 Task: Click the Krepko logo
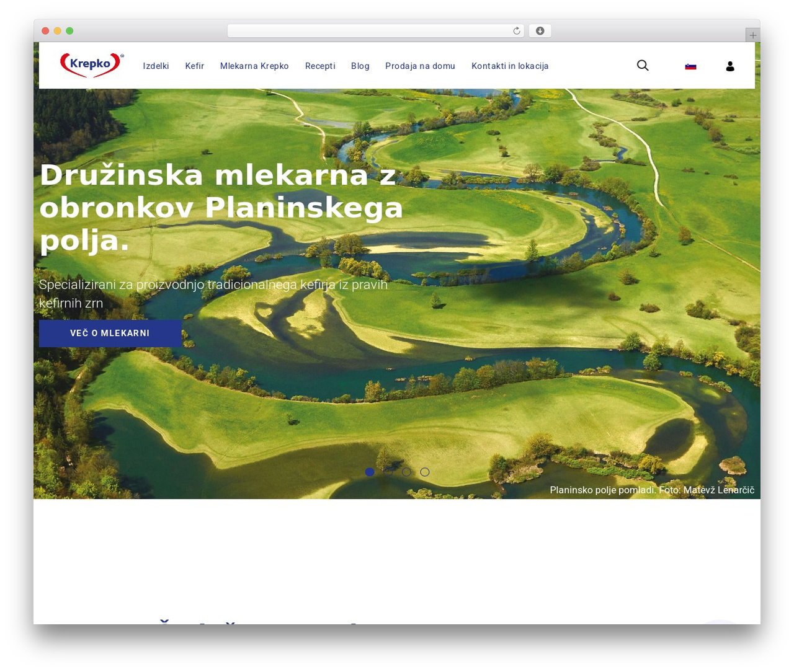[x=92, y=65]
